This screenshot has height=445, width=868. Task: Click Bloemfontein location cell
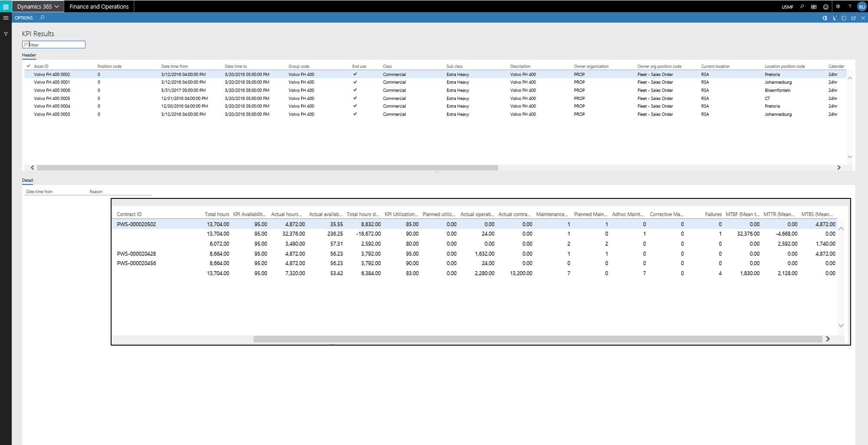coord(778,90)
